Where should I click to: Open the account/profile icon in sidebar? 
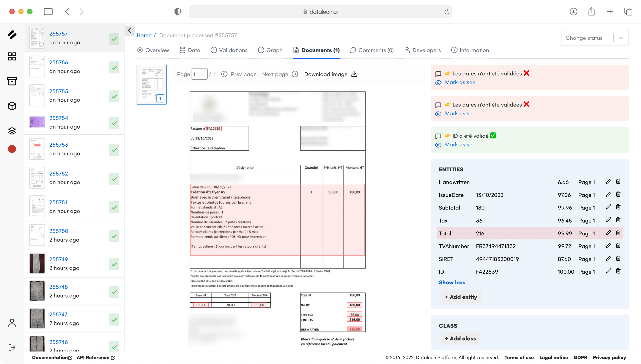[12, 323]
